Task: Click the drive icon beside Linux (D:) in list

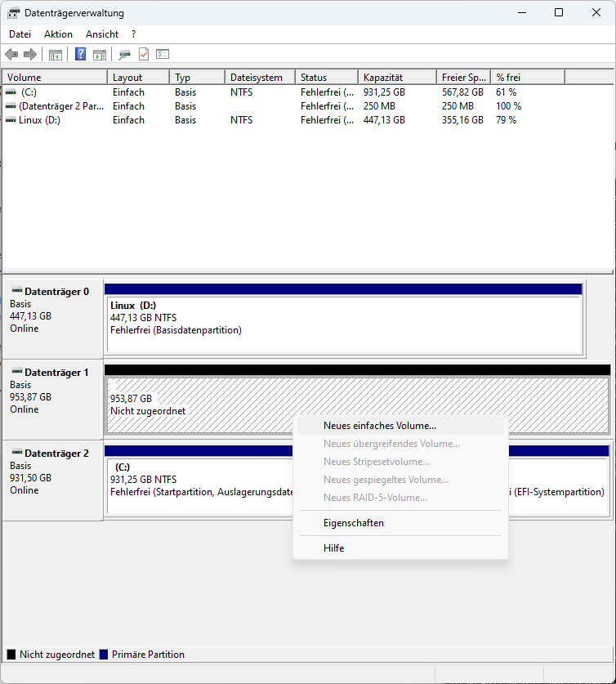Action: (11, 120)
